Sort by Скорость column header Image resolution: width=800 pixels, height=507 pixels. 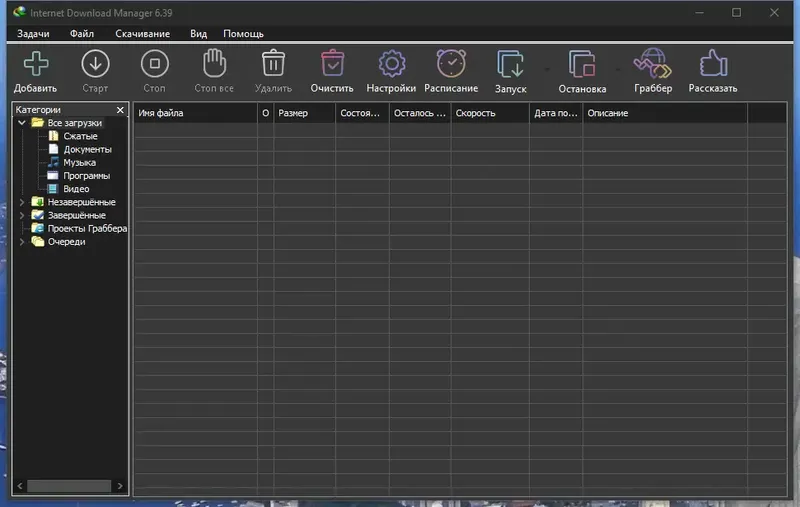coord(490,113)
